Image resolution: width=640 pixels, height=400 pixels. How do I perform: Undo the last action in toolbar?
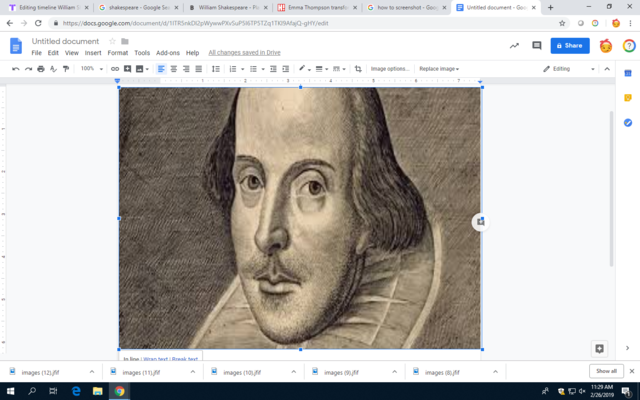point(16,69)
